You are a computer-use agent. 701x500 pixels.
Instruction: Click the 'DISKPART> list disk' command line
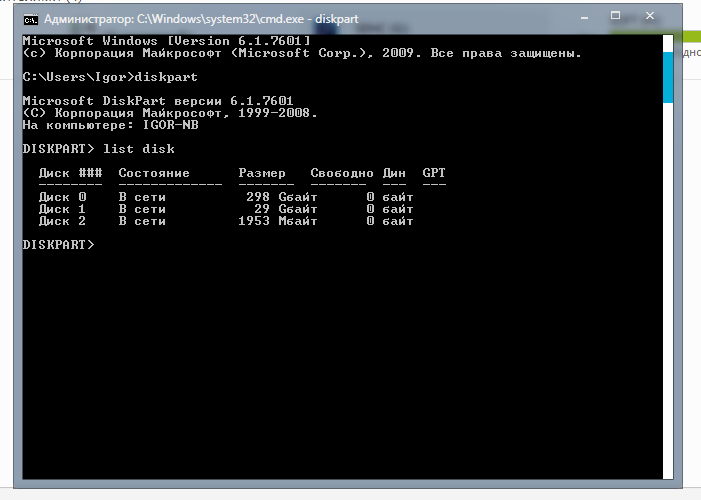click(x=98, y=149)
